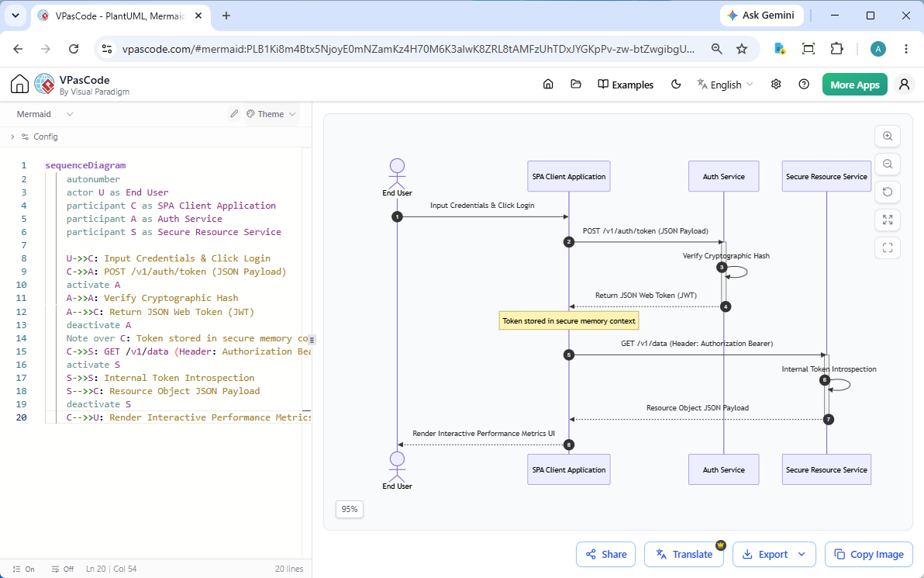
Task: Open the Chrome three-dot menu
Action: coord(906,49)
